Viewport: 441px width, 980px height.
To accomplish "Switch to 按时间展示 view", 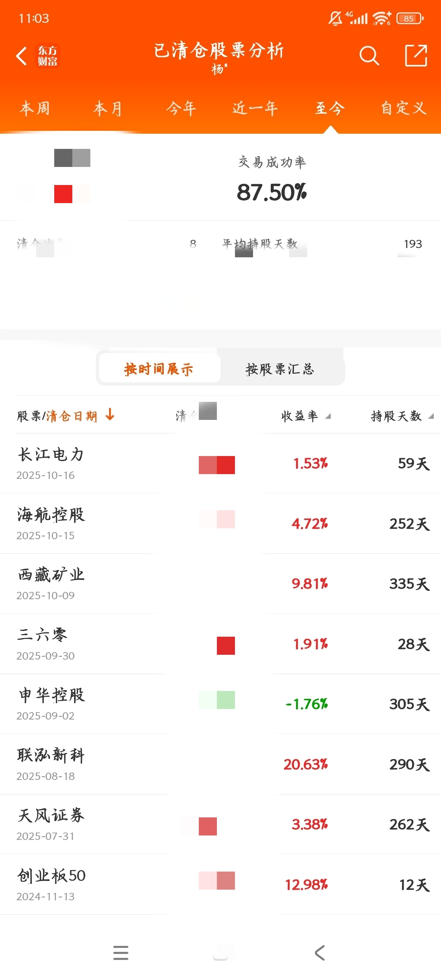I will pyautogui.click(x=159, y=368).
